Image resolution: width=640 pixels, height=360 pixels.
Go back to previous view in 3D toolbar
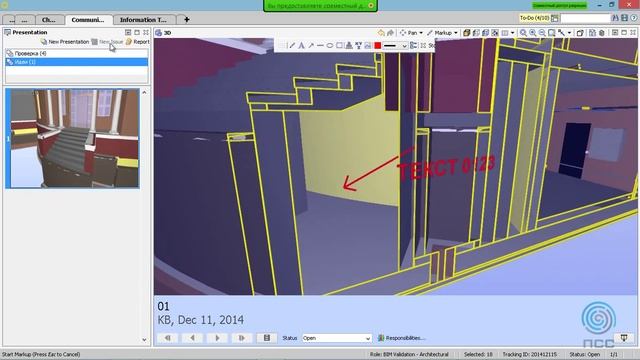coord(381,33)
